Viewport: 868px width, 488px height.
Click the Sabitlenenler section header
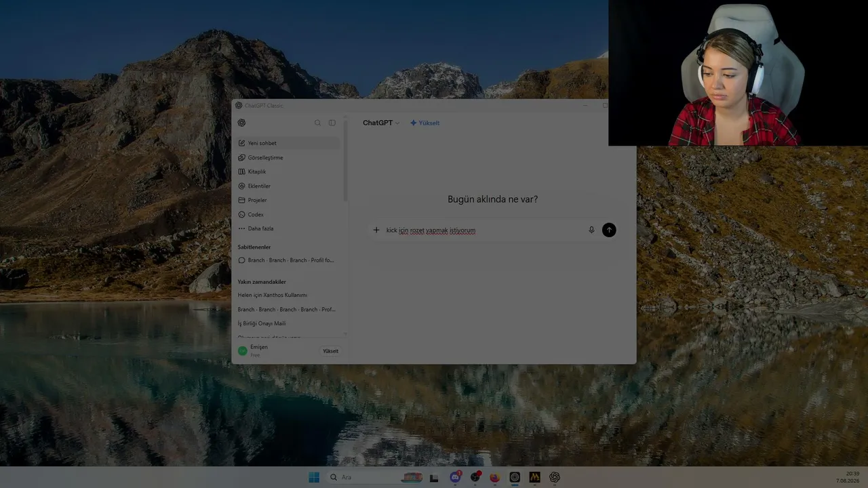pos(254,247)
